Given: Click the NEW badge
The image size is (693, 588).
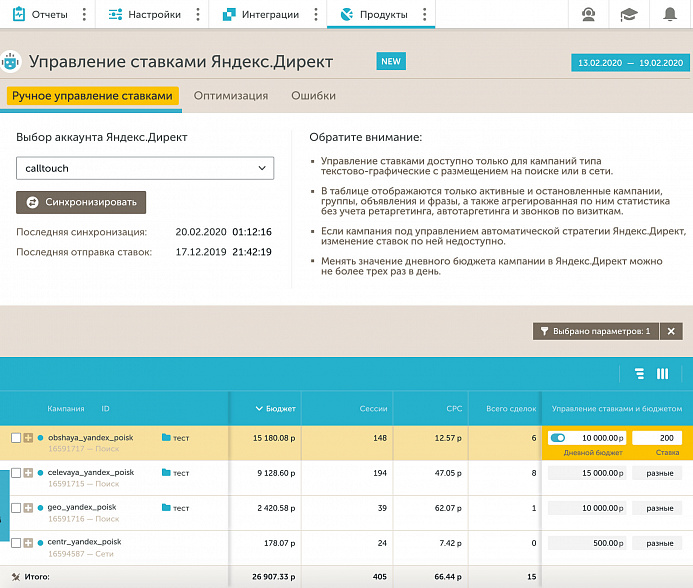Looking at the screenshot, I should (x=391, y=61).
